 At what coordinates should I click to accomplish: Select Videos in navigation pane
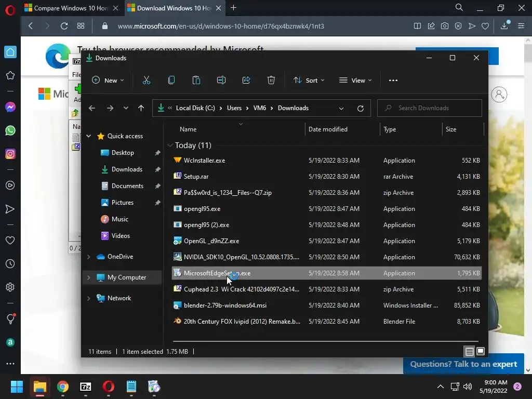[121, 236]
